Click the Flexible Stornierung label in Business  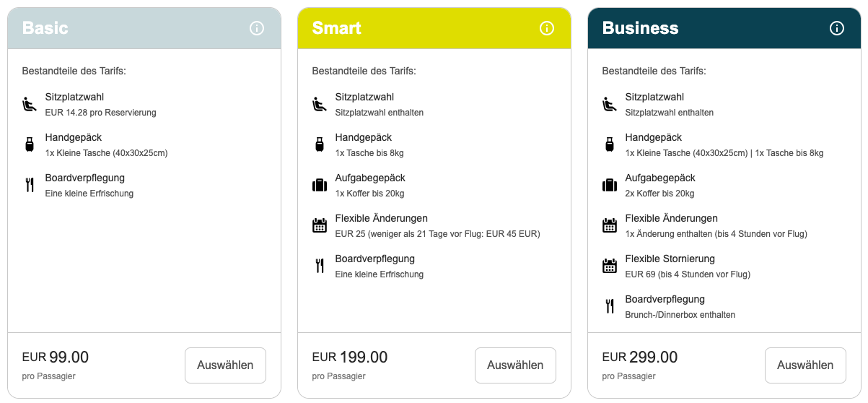click(670, 259)
